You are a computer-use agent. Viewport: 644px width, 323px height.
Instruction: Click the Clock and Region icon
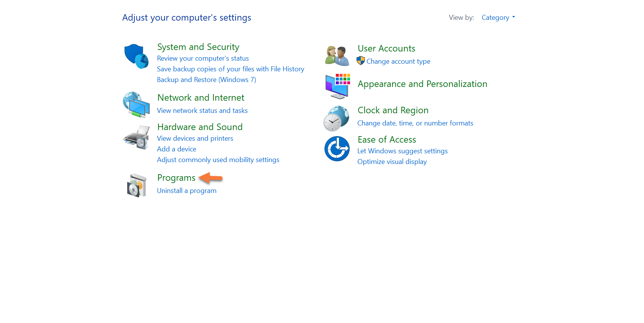pyautogui.click(x=336, y=118)
